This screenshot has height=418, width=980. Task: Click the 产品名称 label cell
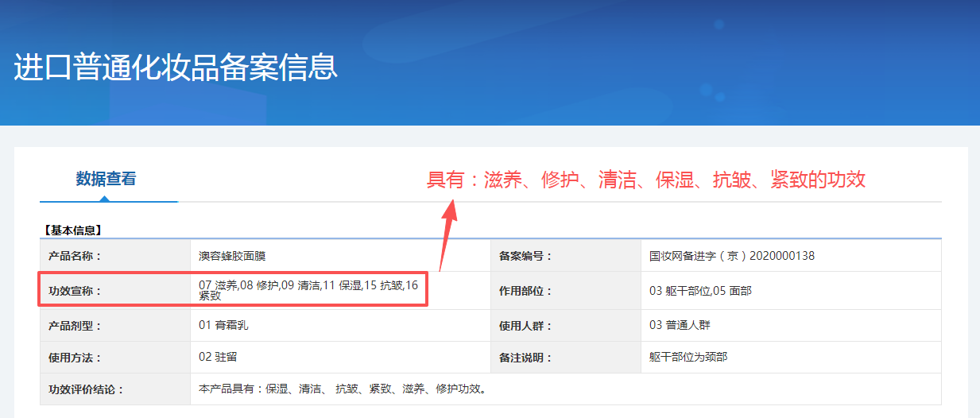point(115,256)
